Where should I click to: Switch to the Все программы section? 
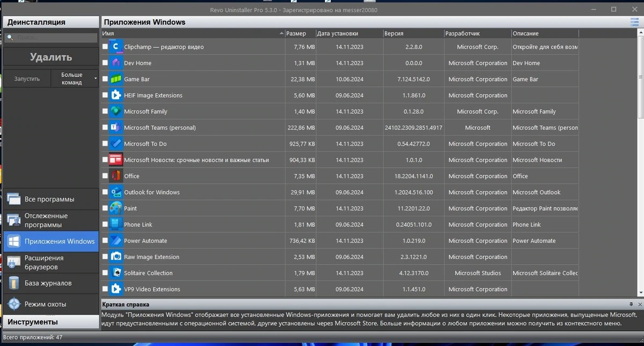50,199
